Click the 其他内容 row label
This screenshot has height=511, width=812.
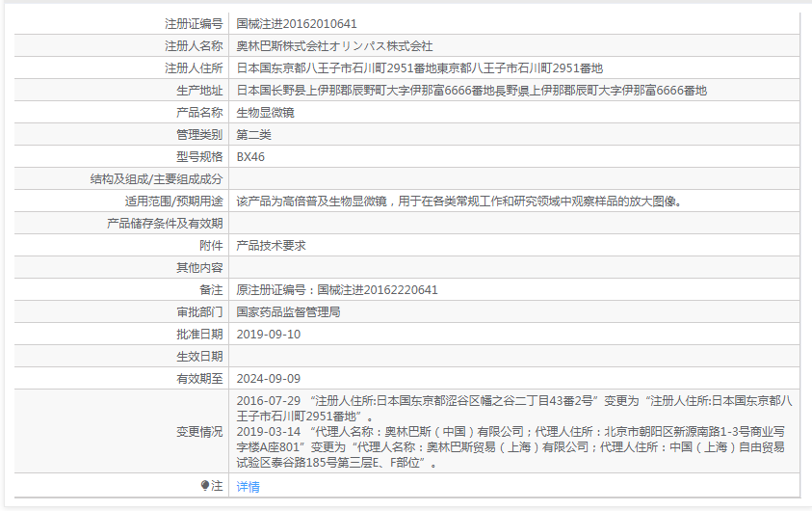(198, 268)
